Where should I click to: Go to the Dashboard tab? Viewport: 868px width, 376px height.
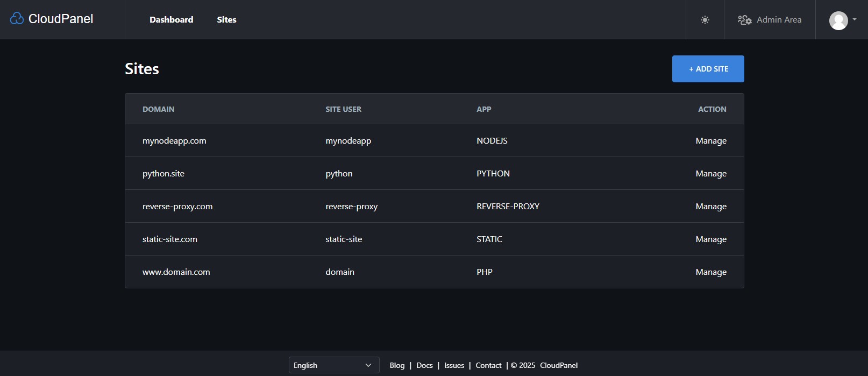click(171, 20)
